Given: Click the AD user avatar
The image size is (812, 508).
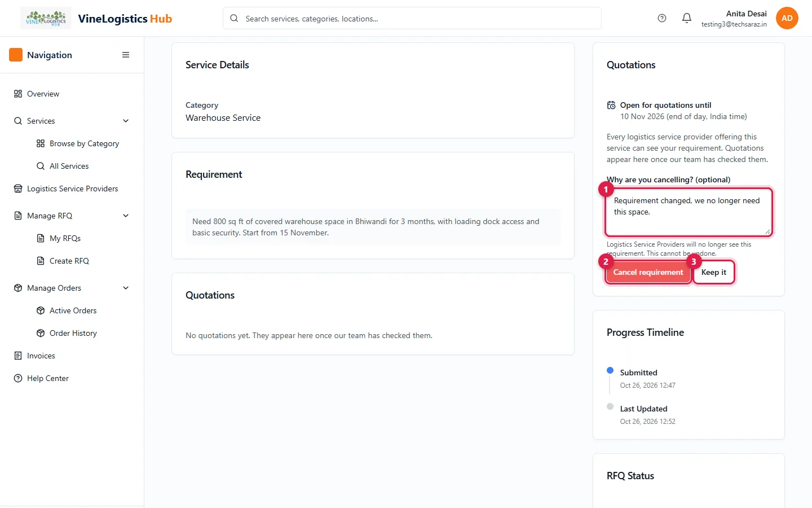Looking at the screenshot, I should click(x=787, y=18).
